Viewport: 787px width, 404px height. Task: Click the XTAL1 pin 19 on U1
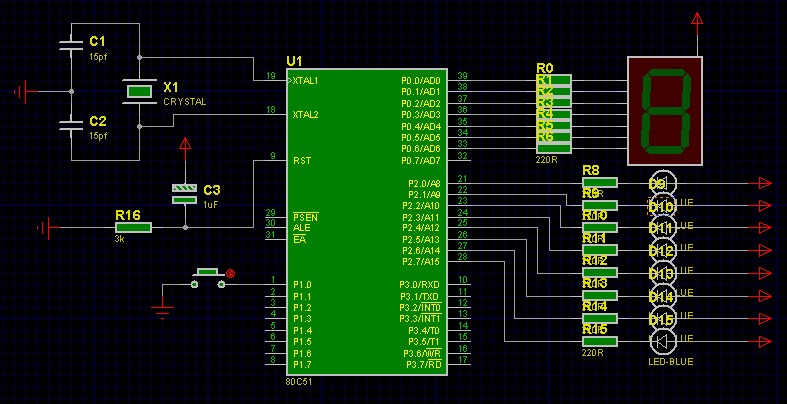click(x=272, y=80)
